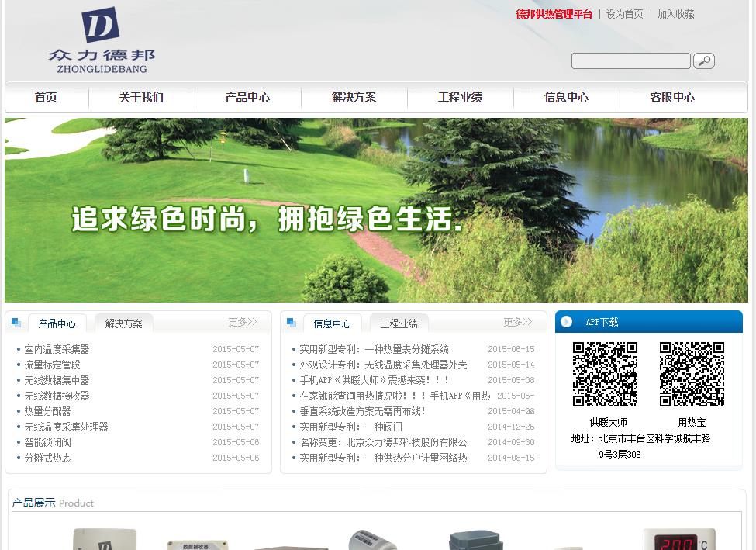Click the date 2015-06-15 in news list

511,349
